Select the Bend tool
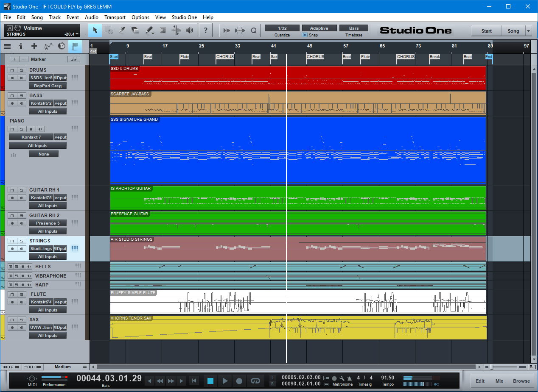The width and height of the screenshot is (538, 392). [177, 30]
